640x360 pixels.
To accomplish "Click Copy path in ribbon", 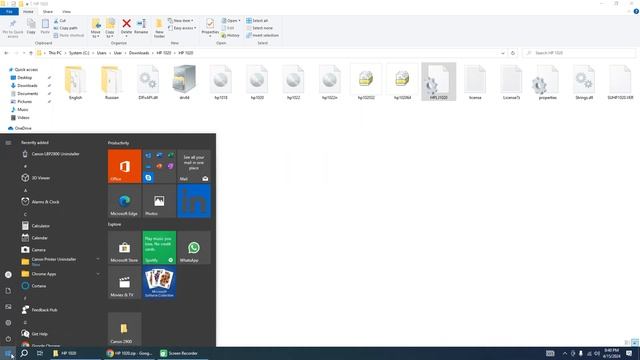I will (x=65, y=28).
